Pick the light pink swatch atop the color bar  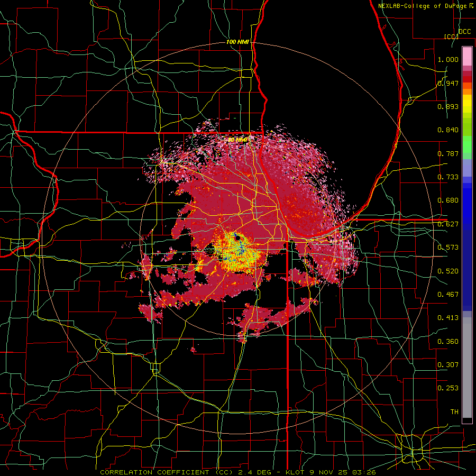[467, 57]
